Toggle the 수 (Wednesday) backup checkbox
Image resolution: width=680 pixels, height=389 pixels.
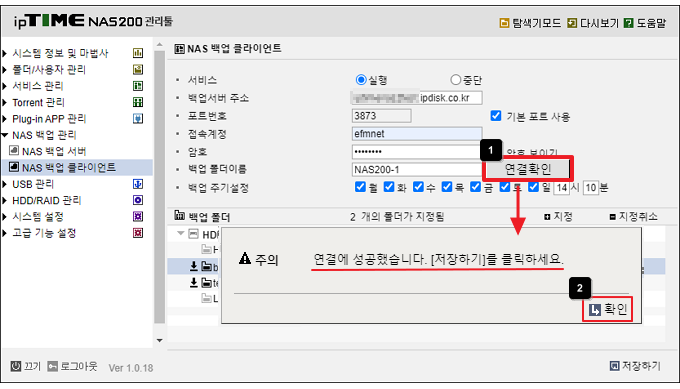click(x=418, y=186)
